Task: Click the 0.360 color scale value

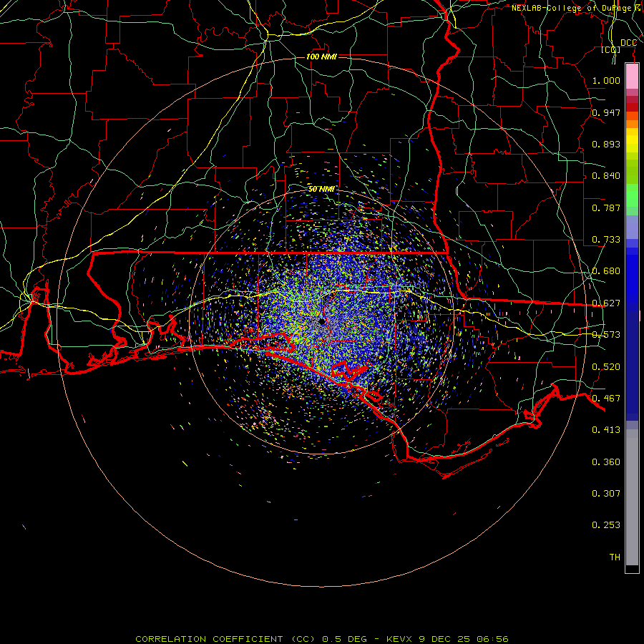Action: [606, 462]
